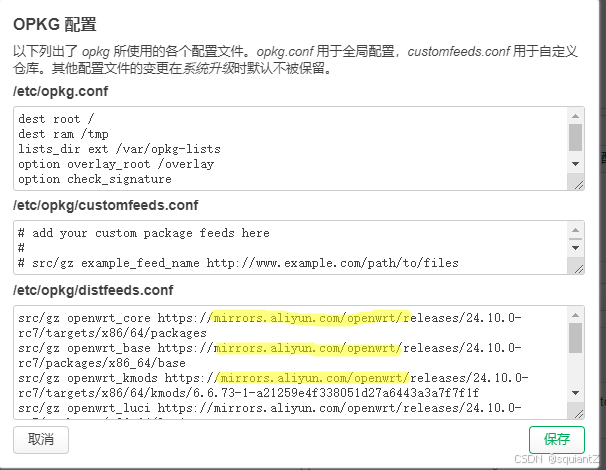Click scrollbar thumb of opkg.conf textarea
Screen dimensions: 606x470
575,137
